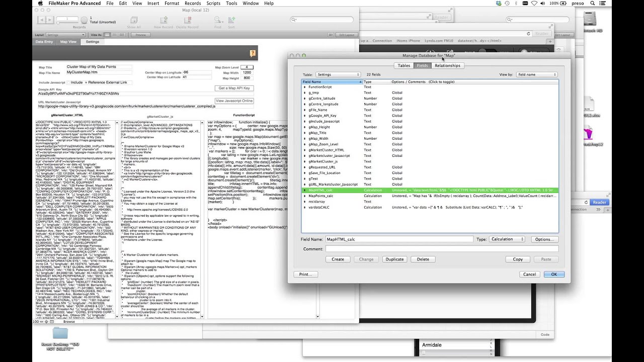This screenshot has width=644, height=362.
Task: Click the Map Zoom Level field
Action: click(x=247, y=67)
